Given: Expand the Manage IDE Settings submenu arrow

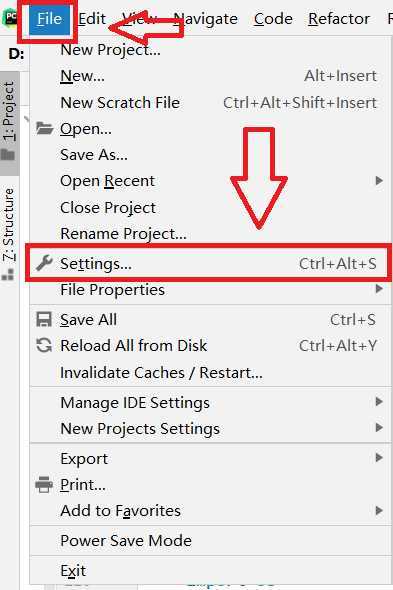Looking at the screenshot, I should 379,402.
